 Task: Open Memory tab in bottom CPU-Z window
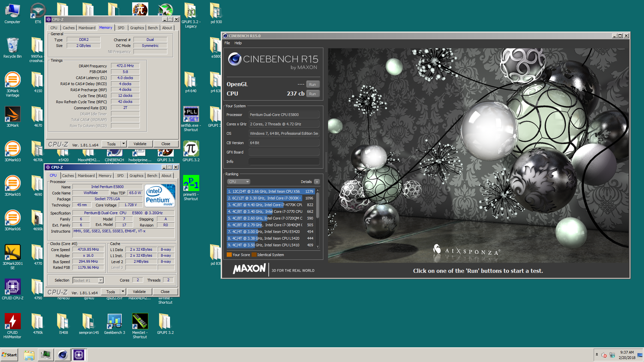pos(105,176)
